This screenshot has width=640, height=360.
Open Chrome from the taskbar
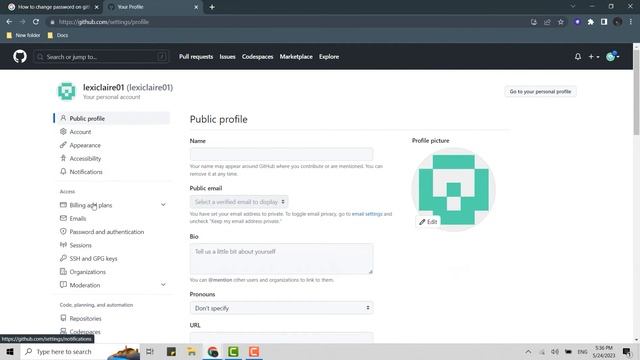coord(213,351)
